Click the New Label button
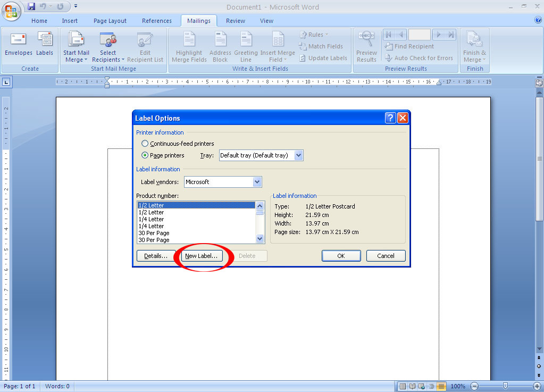 tap(202, 256)
